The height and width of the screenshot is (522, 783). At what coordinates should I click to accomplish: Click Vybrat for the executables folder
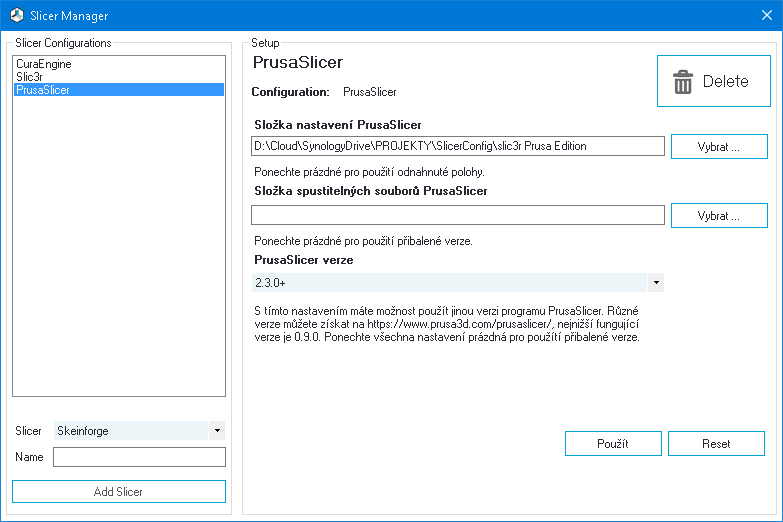pyautogui.click(x=719, y=215)
